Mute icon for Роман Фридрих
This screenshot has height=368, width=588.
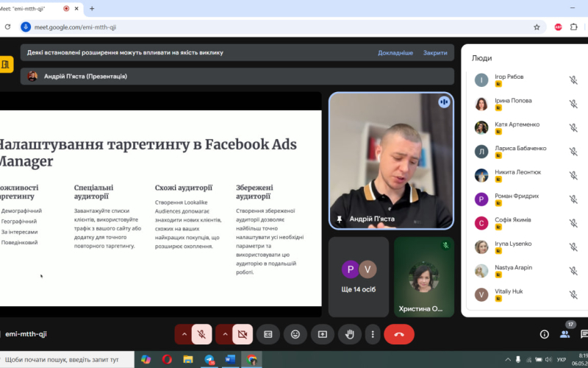pyautogui.click(x=573, y=199)
